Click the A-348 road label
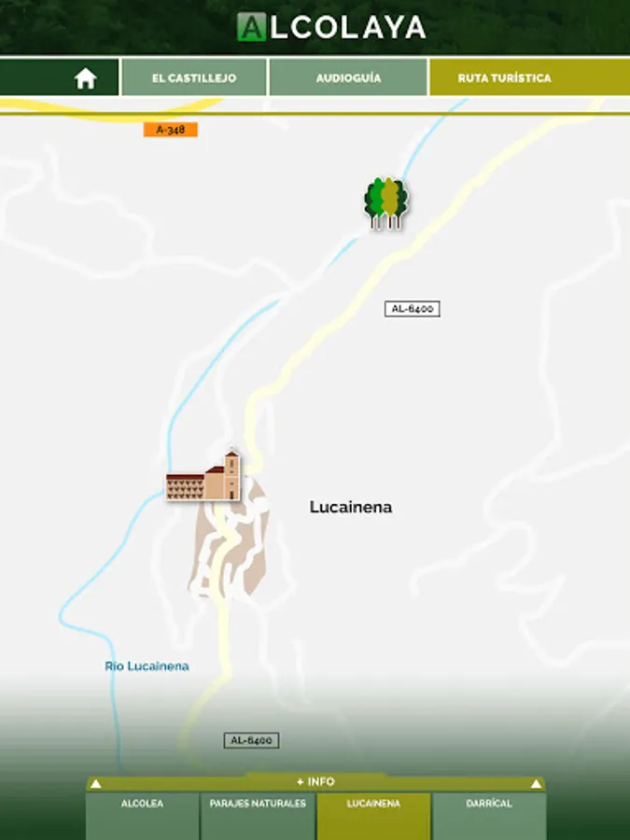The image size is (630, 840). pyautogui.click(x=171, y=130)
